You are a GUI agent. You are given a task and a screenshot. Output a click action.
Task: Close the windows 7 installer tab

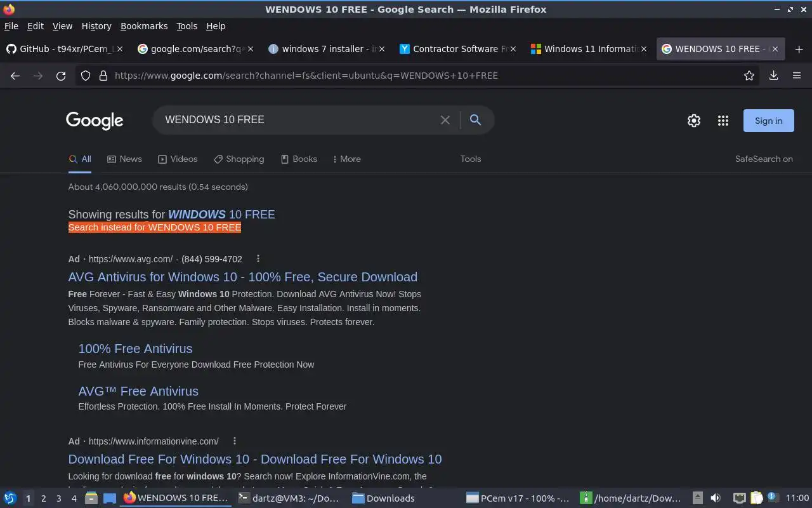tap(382, 49)
